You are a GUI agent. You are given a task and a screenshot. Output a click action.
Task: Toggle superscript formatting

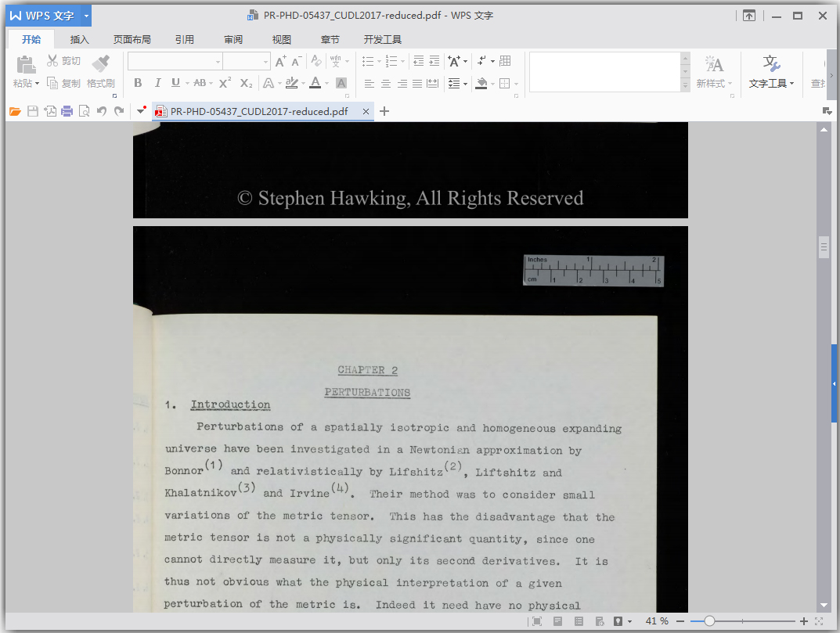pyautogui.click(x=225, y=83)
